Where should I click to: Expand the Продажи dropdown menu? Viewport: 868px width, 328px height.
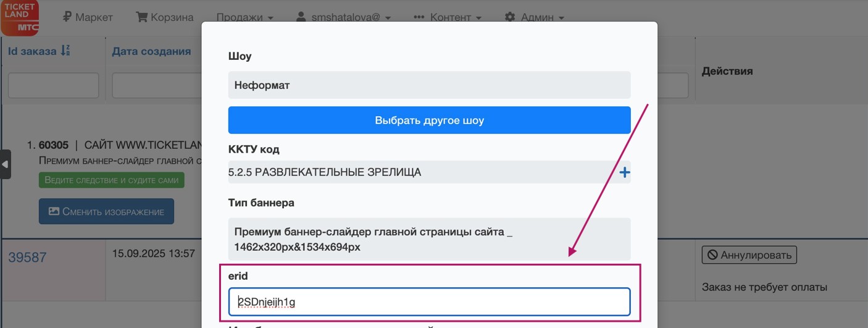tap(244, 17)
